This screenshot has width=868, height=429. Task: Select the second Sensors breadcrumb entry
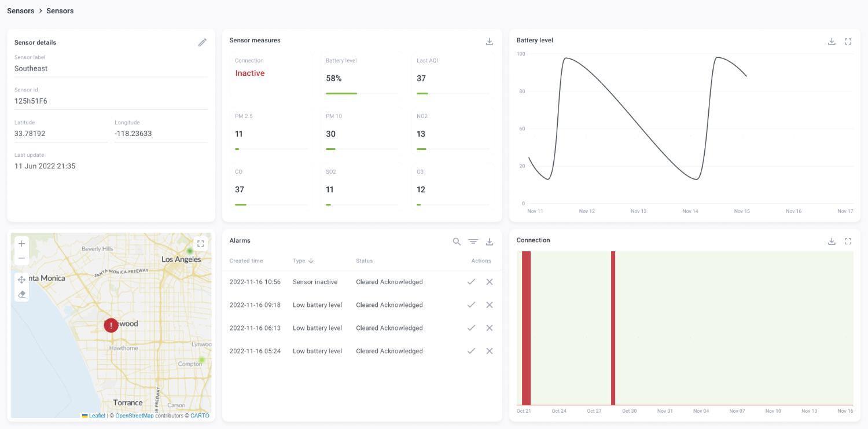[x=60, y=10]
